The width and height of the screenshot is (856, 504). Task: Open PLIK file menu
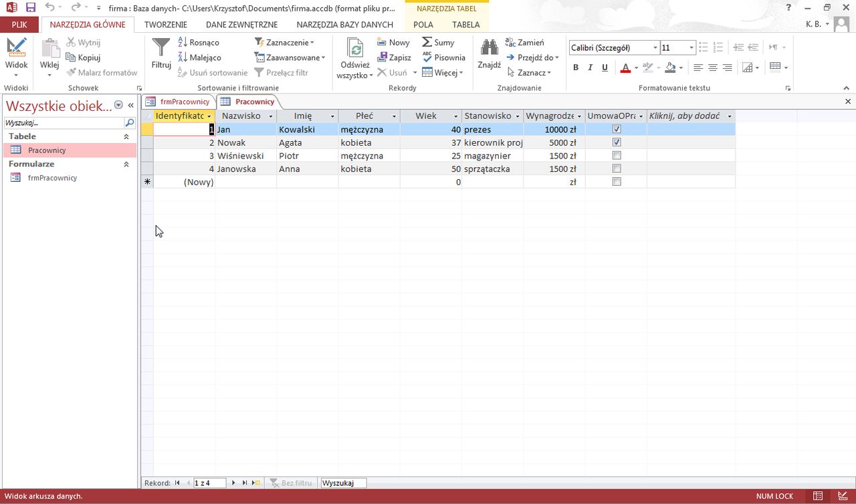[x=19, y=25]
